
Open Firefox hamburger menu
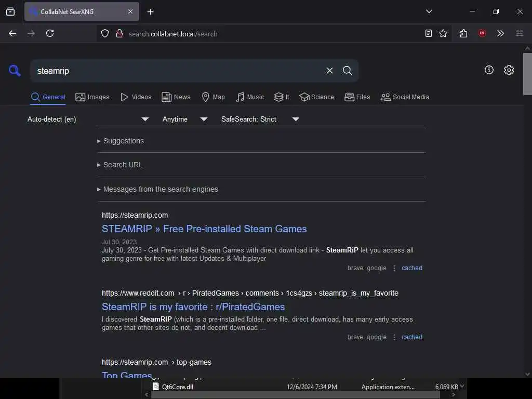coord(519,33)
